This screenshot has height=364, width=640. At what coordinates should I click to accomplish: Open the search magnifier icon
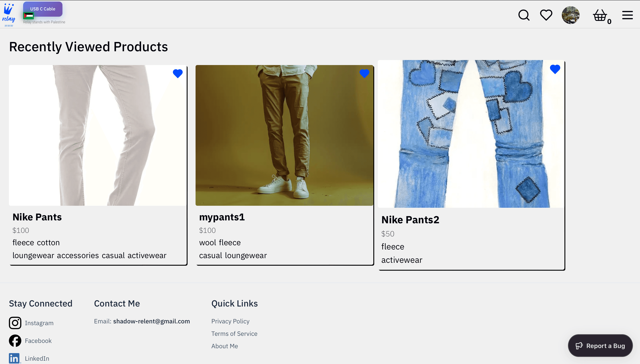[524, 15]
